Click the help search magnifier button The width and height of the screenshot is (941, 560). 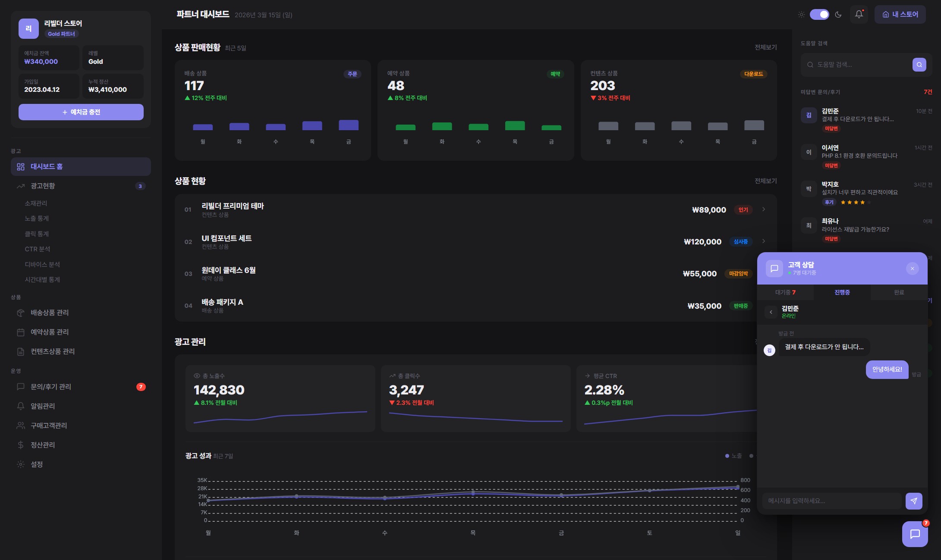919,65
